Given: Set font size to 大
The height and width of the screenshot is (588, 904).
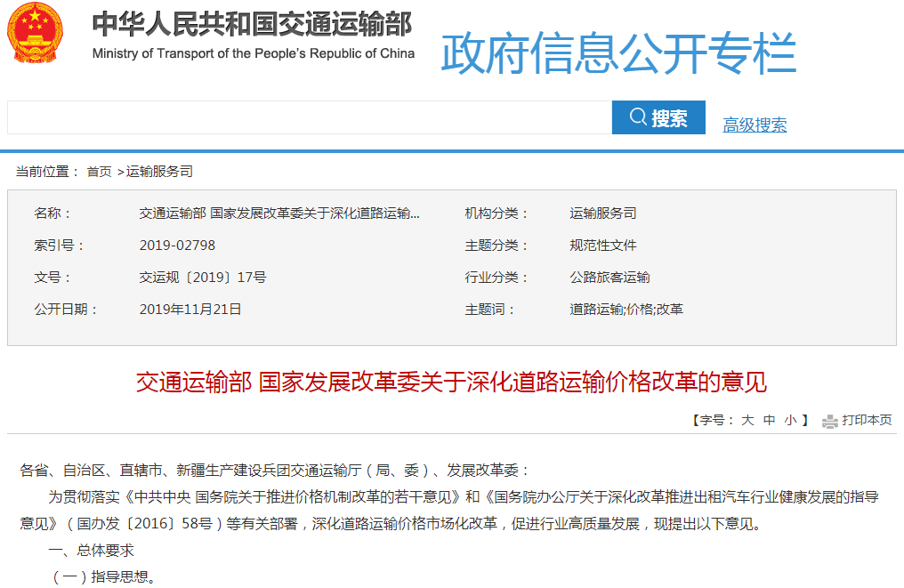Looking at the screenshot, I should (x=747, y=420).
